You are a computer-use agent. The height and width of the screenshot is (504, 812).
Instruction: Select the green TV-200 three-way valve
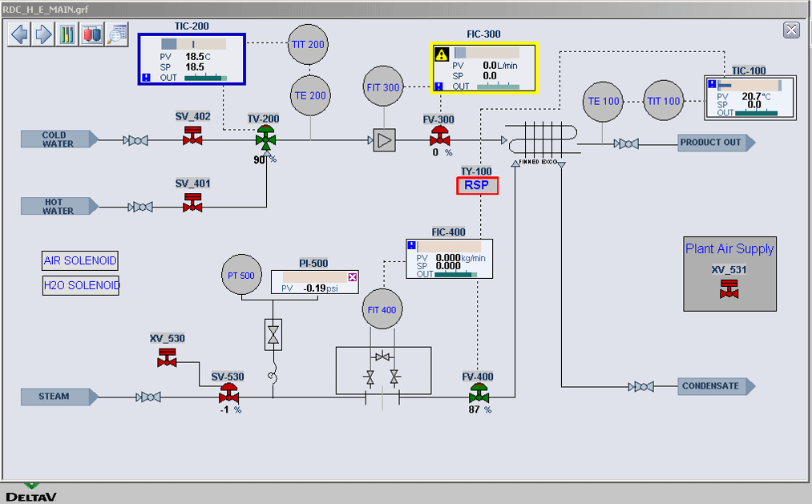click(x=265, y=137)
